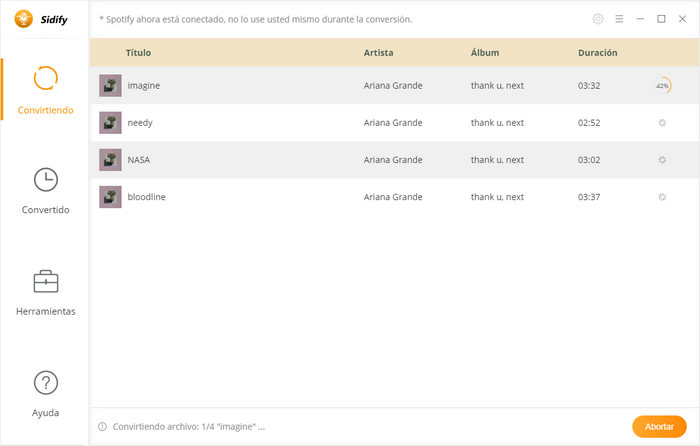Open the Herramientas toolbox icon
This screenshot has height=446, width=700.
tap(46, 281)
